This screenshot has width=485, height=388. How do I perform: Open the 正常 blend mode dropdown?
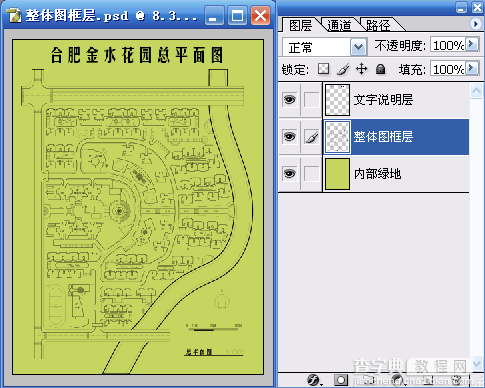pyautogui.click(x=358, y=47)
